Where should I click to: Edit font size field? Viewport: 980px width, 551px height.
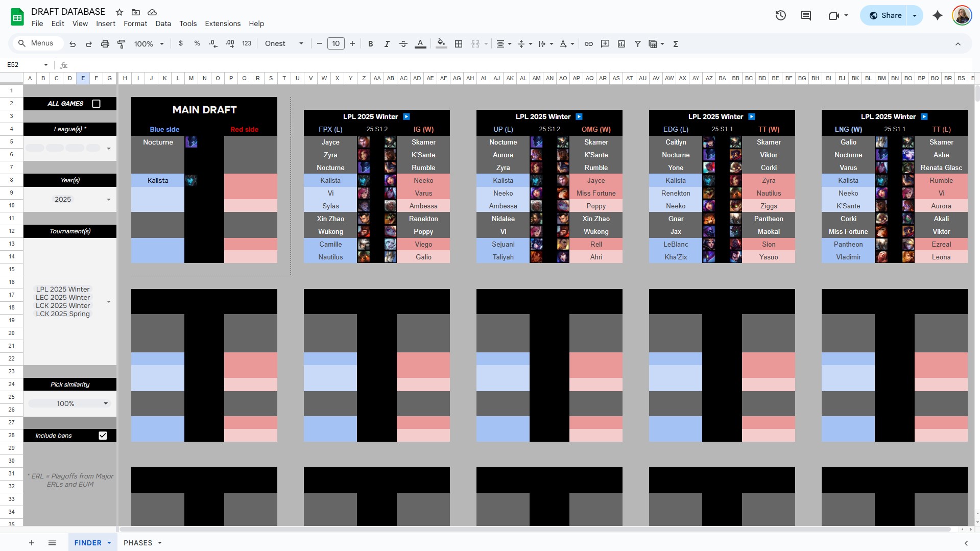tap(336, 44)
